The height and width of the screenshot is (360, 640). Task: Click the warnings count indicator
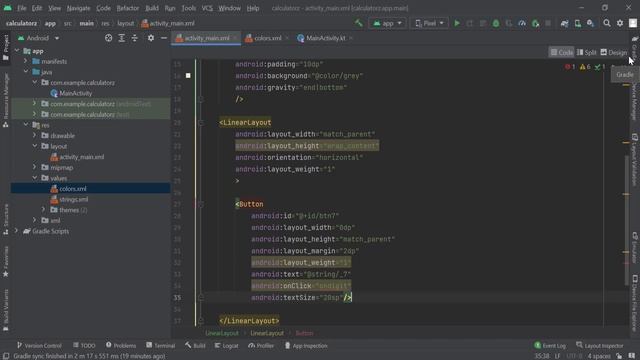585,67
